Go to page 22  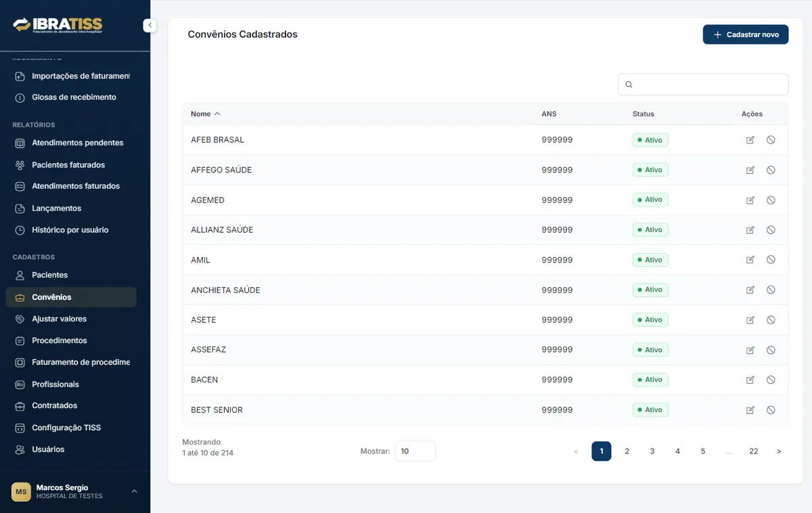point(753,451)
